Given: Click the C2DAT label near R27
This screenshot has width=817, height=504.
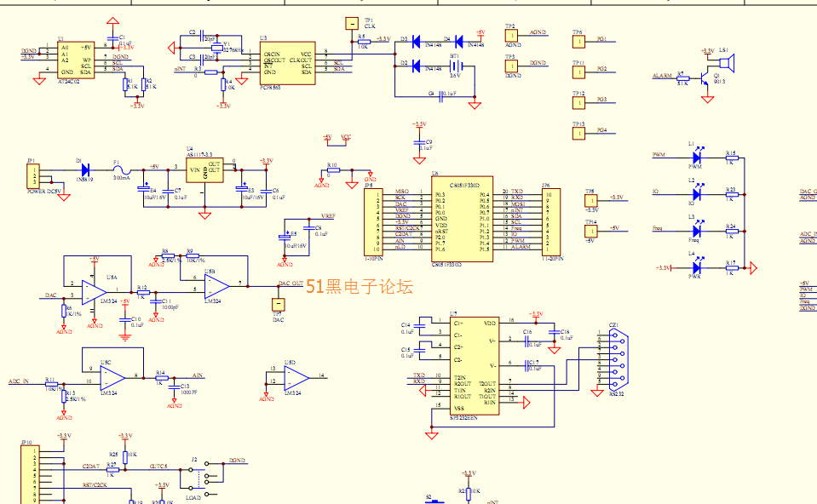Looking at the screenshot, I should click(x=90, y=466).
